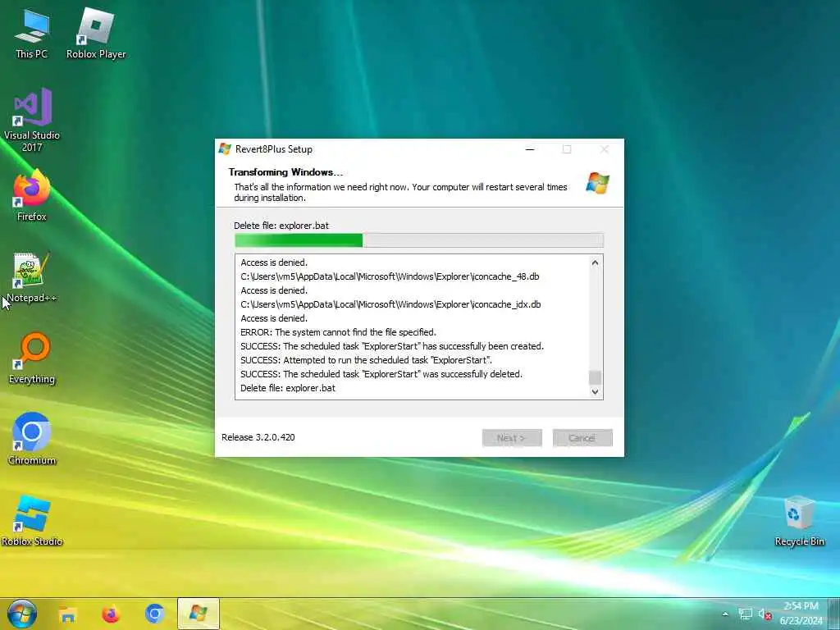The width and height of the screenshot is (840, 630).
Task: Select Revert8Plus Setup taskbar button
Action: (x=199, y=614)
